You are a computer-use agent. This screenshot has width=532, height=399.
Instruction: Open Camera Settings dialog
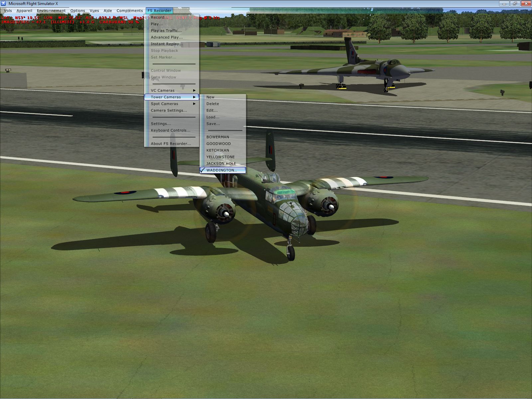[x=169, y=110]
